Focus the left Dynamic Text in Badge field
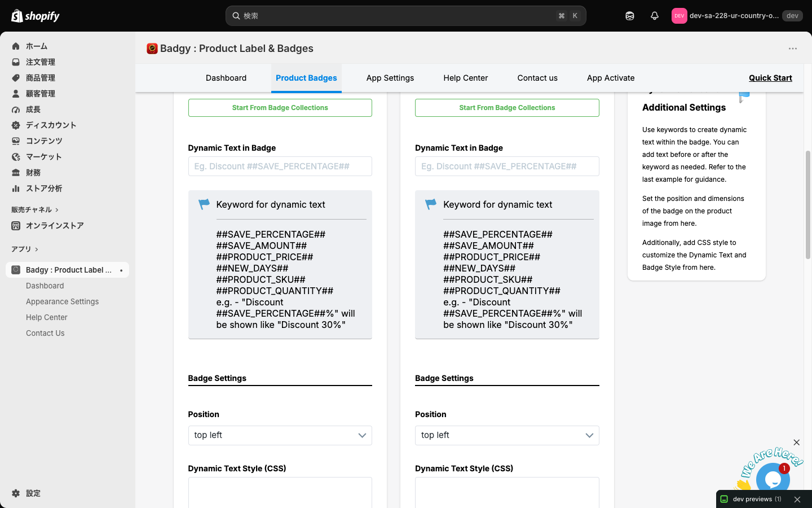The image size is (812, 508). (280, 167)
